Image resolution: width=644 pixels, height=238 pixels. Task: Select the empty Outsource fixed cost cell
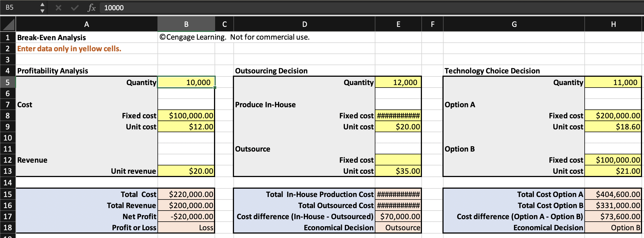pyautogui.click(x=398, y=160)
